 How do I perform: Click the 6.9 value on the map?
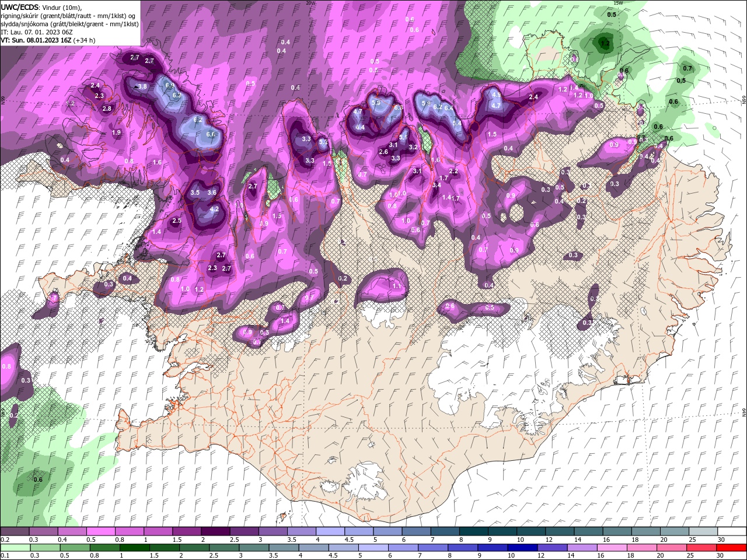(170, 85)
